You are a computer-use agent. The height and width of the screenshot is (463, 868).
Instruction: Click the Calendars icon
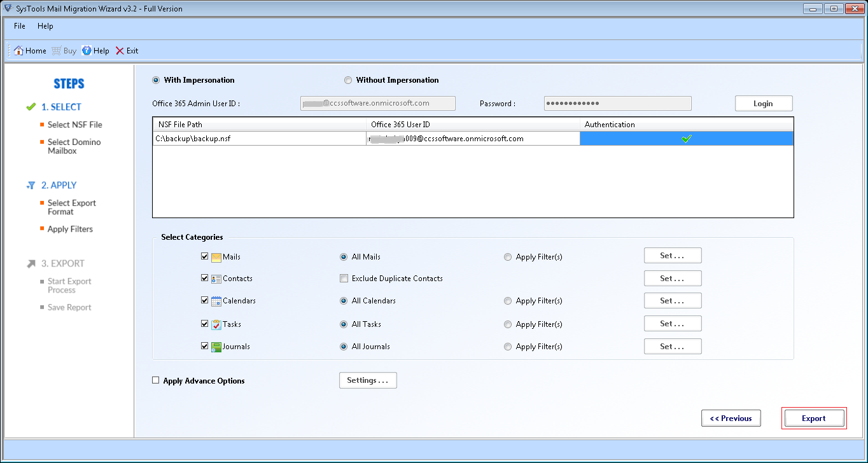(x=216, y=301)
